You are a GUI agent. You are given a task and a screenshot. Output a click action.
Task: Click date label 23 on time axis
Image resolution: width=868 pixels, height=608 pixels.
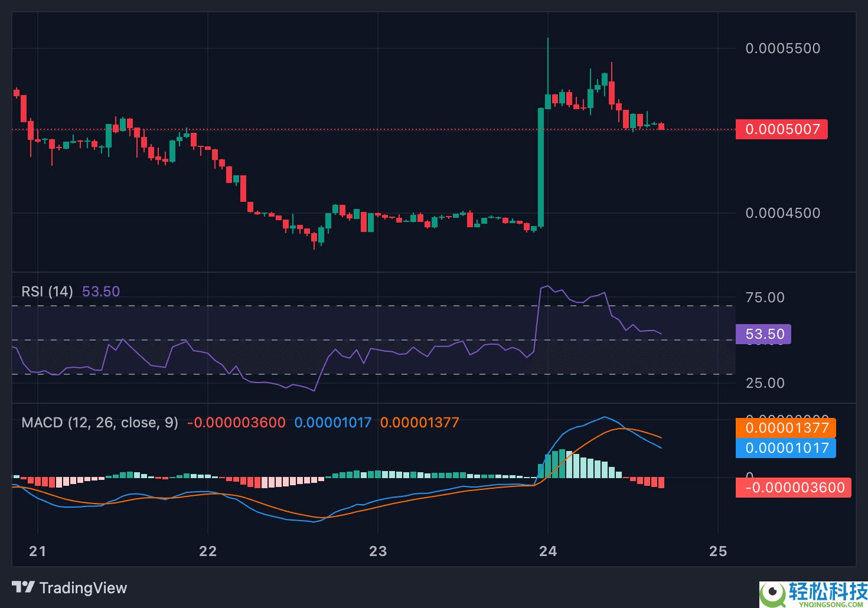(x=378, y=551)
